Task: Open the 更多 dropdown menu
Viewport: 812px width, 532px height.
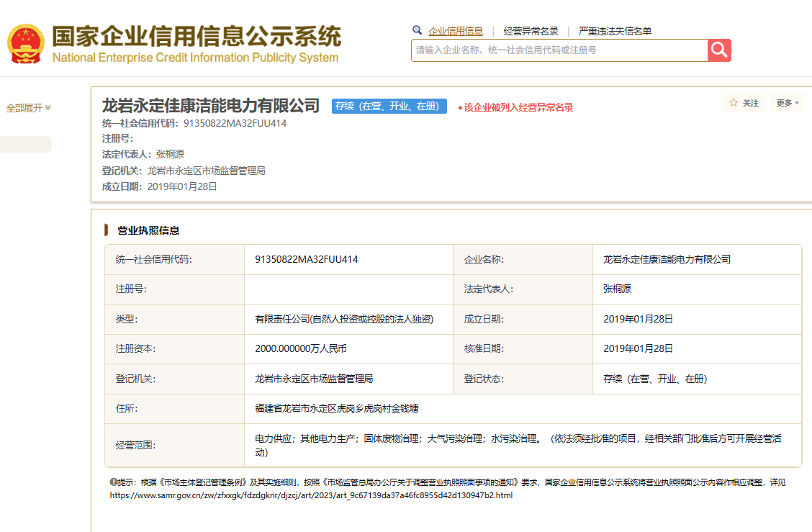Action: pyautogui.click(x=787, y=102)
